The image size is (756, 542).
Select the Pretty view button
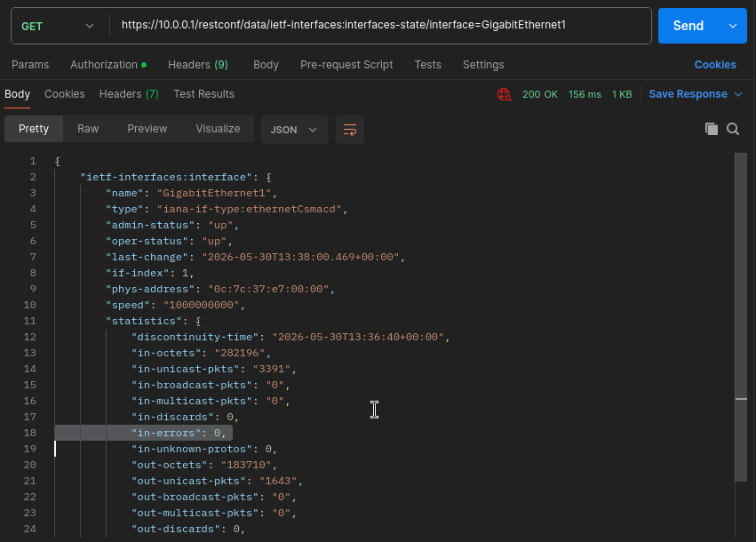pyautogui.click(x=34, y=129)
